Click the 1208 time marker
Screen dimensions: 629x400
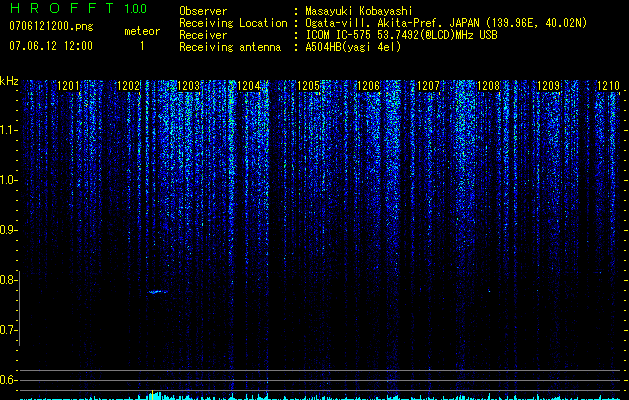click(488, 85)
